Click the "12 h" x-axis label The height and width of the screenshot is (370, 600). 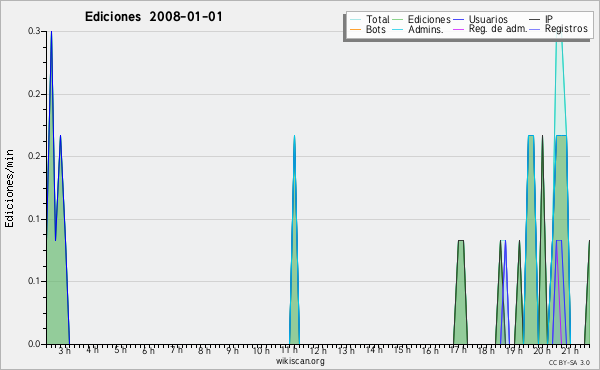click(318, 350)
